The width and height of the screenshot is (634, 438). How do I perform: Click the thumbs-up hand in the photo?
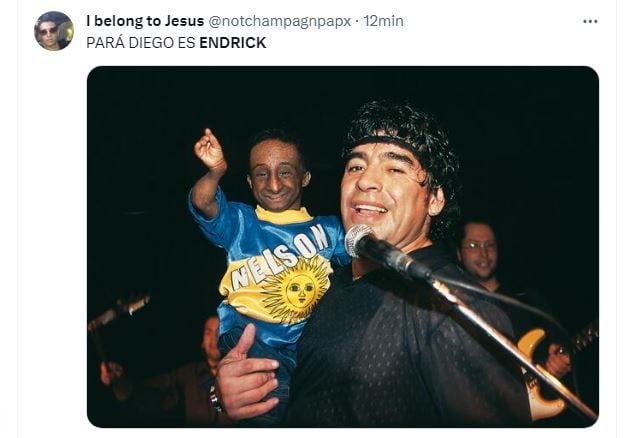(247, 374)
